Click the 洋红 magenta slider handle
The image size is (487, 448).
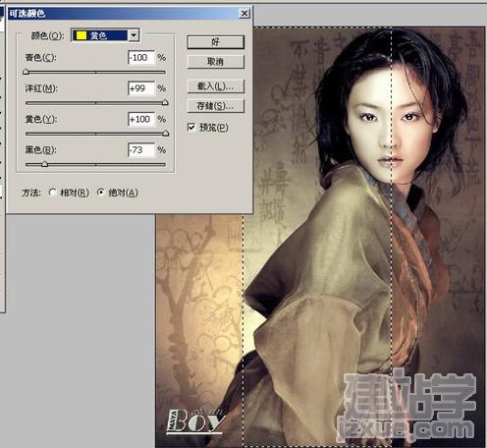click(165, 102)
